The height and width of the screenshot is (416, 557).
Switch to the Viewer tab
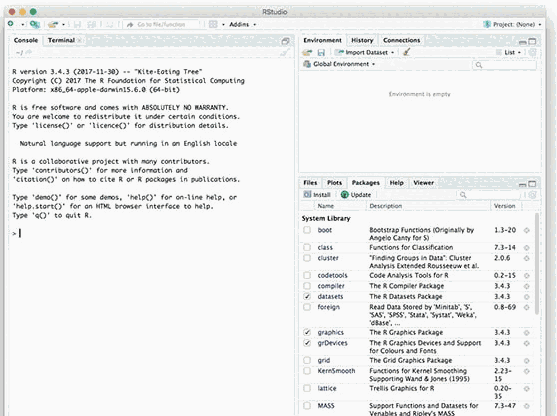(x=423, y=183)
